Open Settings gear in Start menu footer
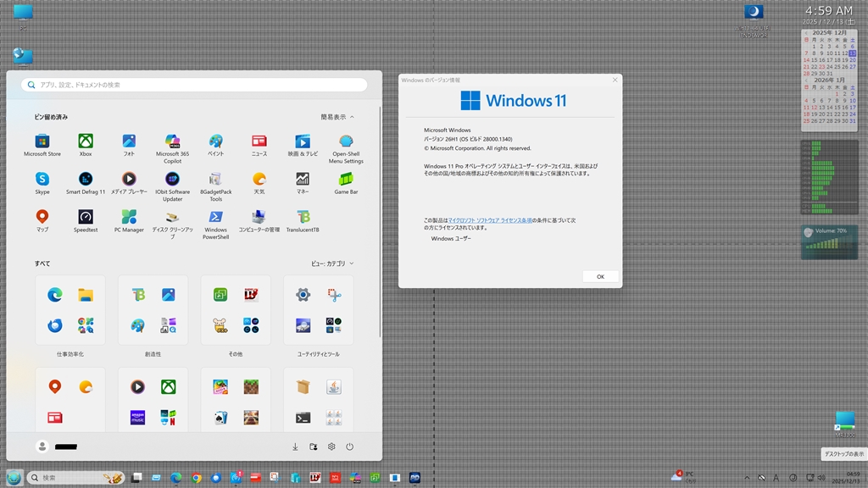 pyautogui.click(x=331, y=446)
